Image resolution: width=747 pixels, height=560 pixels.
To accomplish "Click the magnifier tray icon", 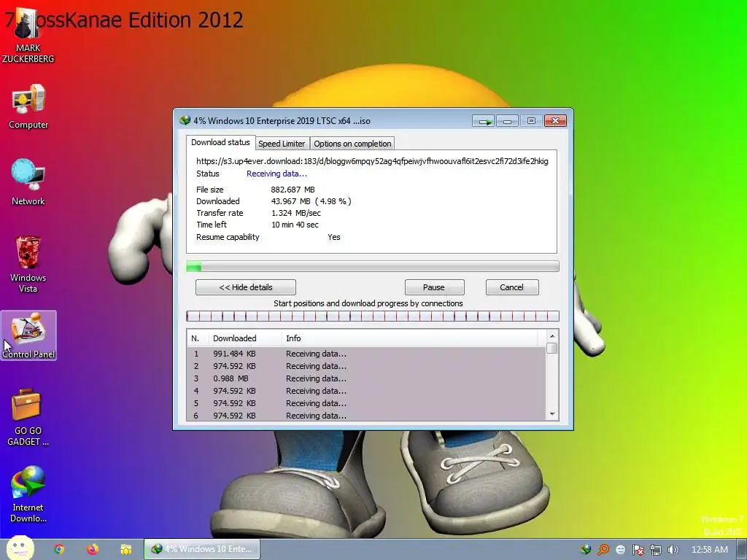I will point(603,550).
